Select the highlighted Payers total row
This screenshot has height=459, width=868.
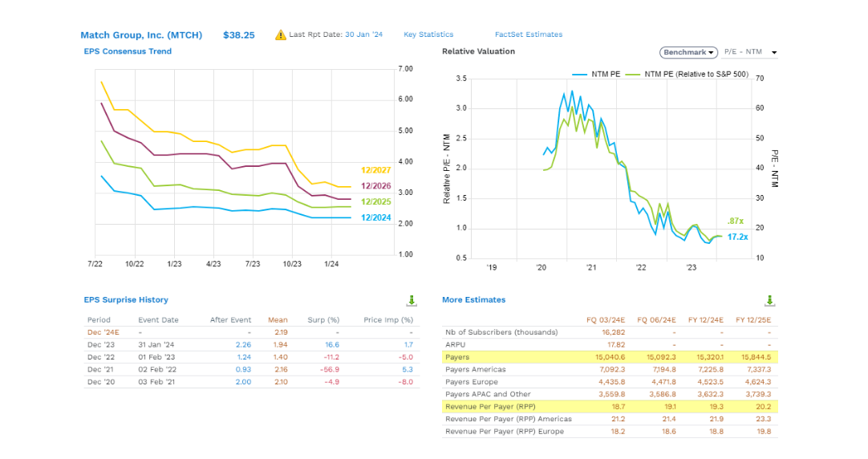(610, 357)
